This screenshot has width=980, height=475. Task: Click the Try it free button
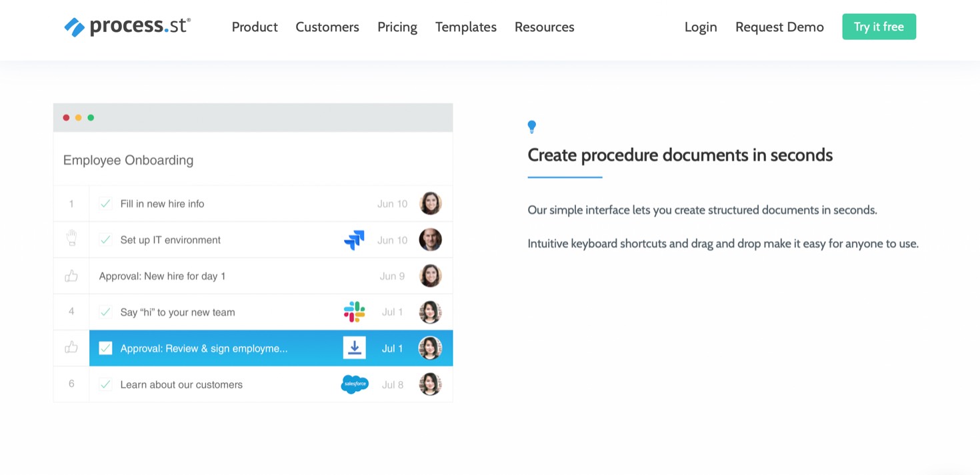879,27
